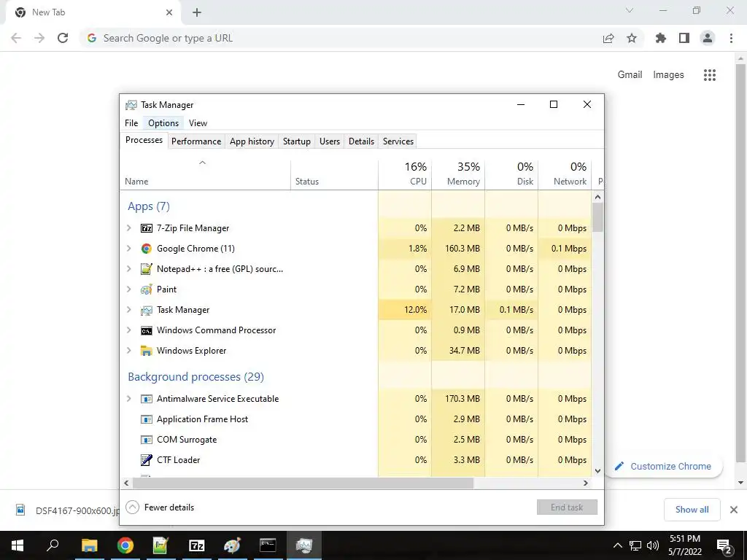The width and height of the screenshot is (747, 560).
Task: Click the Paint process icon in Task Manager
Action: [x=146, y=289]
